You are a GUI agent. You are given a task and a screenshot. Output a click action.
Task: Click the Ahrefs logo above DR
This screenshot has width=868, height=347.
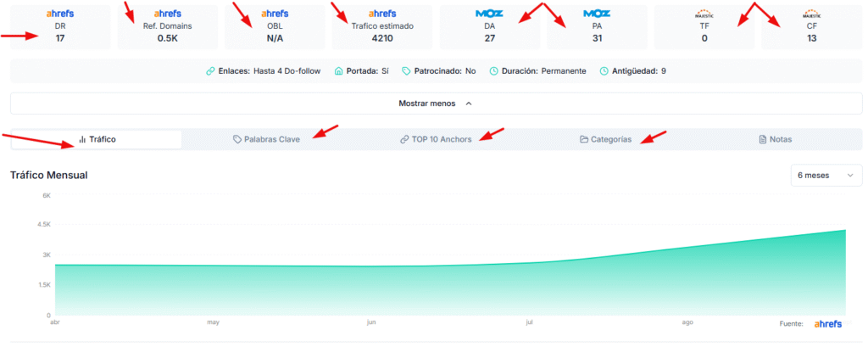(60, 14)
